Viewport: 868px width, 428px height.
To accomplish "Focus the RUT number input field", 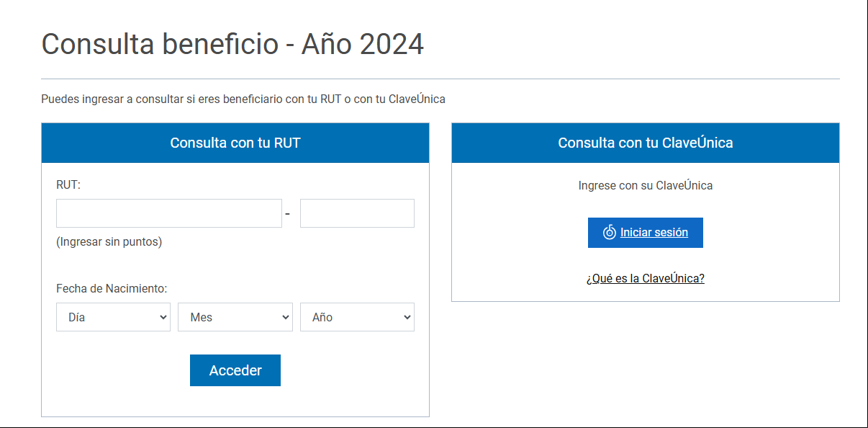I will pyautogui.click(x=169, y=213).
